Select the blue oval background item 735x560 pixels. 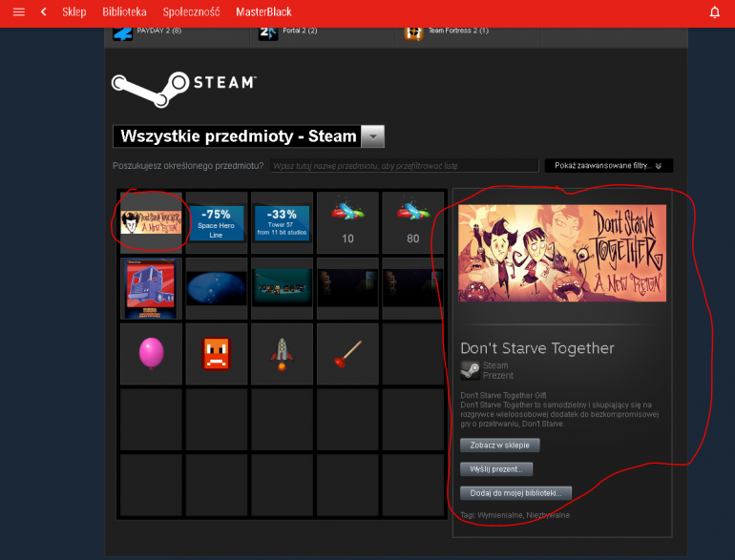(x=216, y=289)
